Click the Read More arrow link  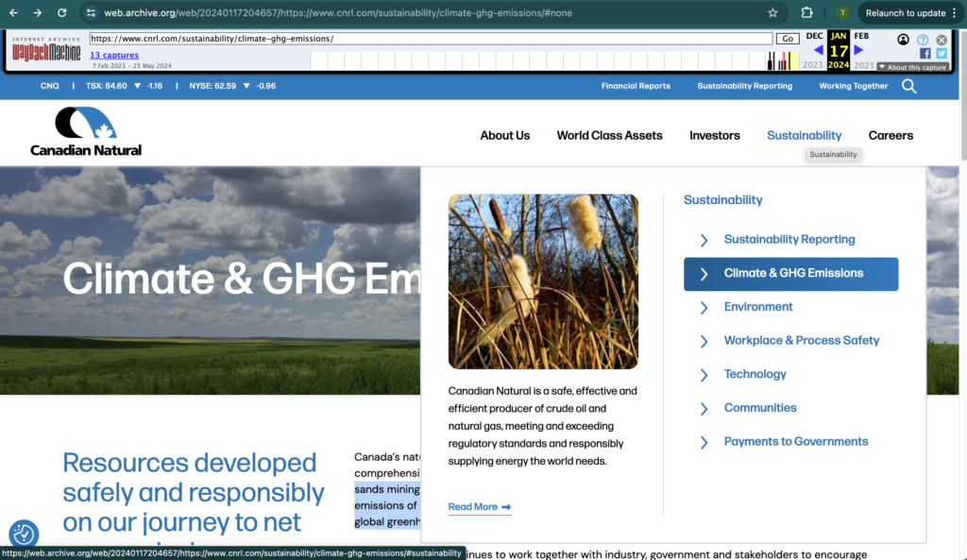pyautogui.click(x=479, y=507)
